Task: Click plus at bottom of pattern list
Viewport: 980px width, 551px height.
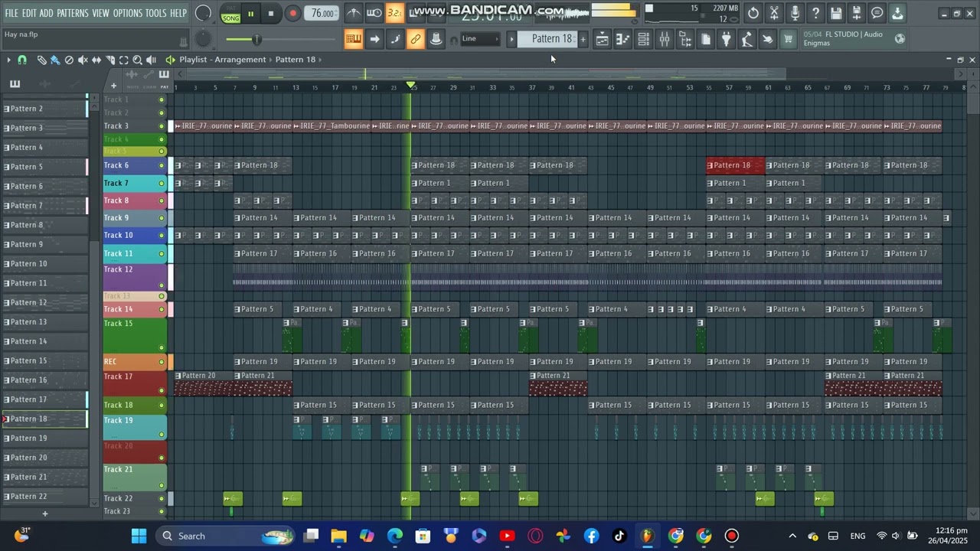Action: tap(44, 514)
